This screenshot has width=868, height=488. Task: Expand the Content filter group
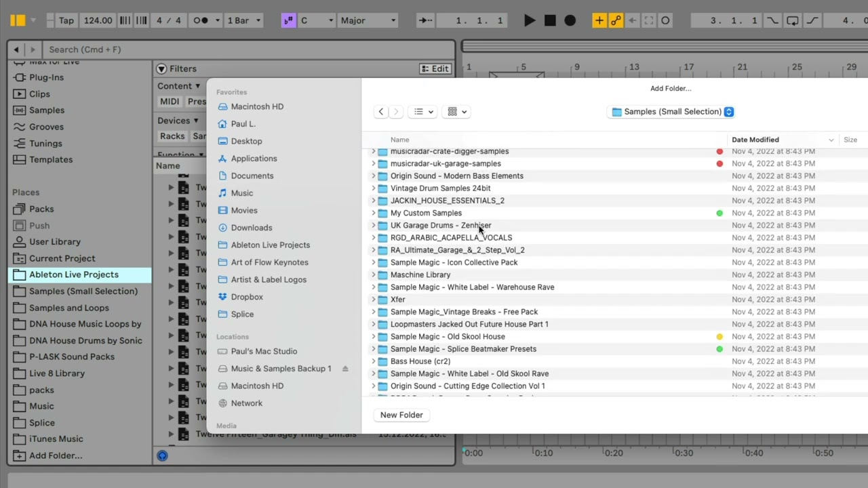(179, 86)
